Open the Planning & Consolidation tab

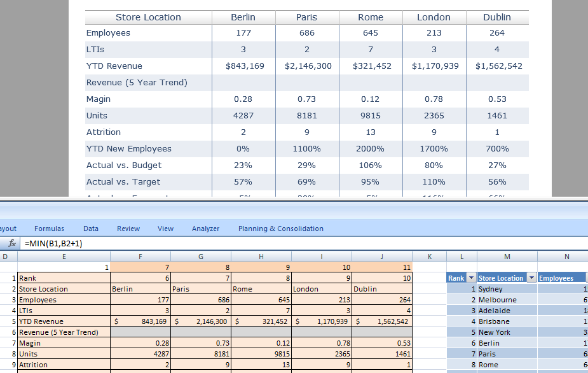pyautogui.click(x=281, y=229)
